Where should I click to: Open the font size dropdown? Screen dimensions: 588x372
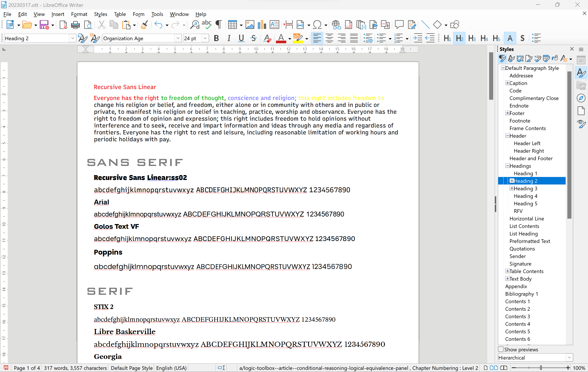pyautogui.click(x=205, y=38)
